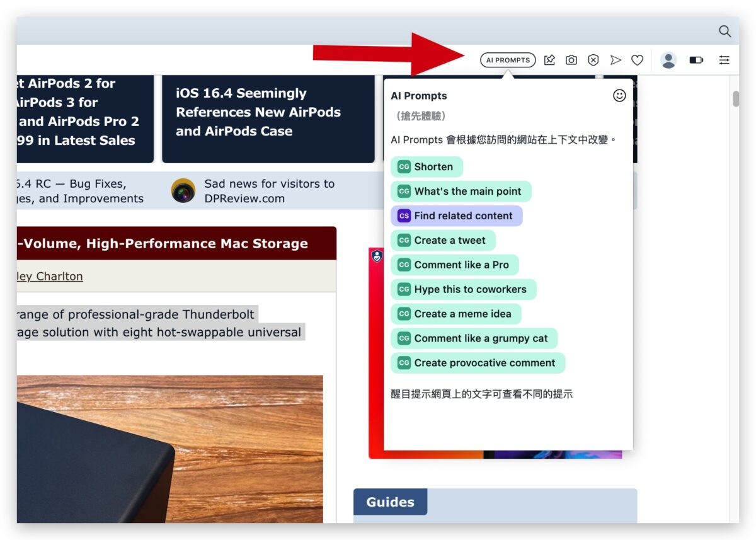Click the battery saver icon
Screen dimensions: 756x540
pos(696,60)
